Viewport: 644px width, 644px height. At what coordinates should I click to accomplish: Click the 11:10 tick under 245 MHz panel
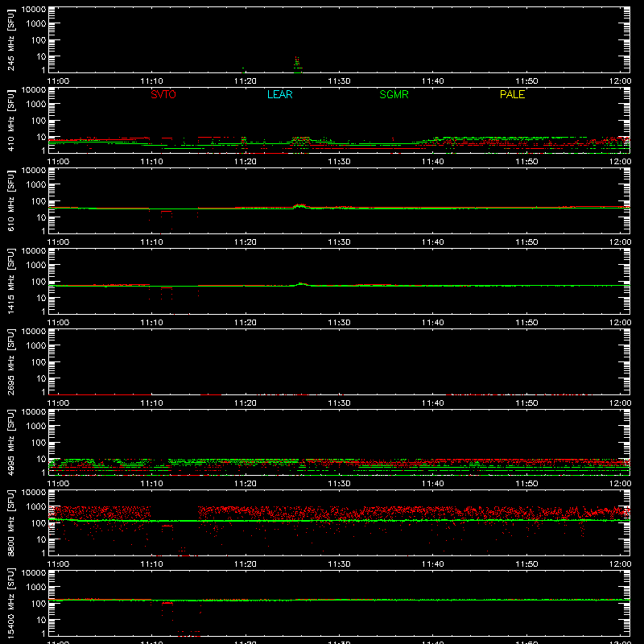pyautogui.click(x=151, y=81)
